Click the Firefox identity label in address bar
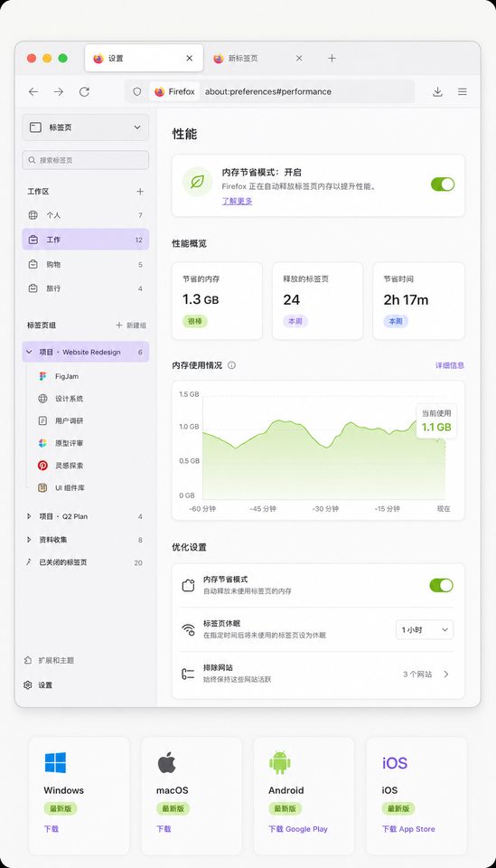The height and width of the screenshot is (868, 496). coord(174,92)
